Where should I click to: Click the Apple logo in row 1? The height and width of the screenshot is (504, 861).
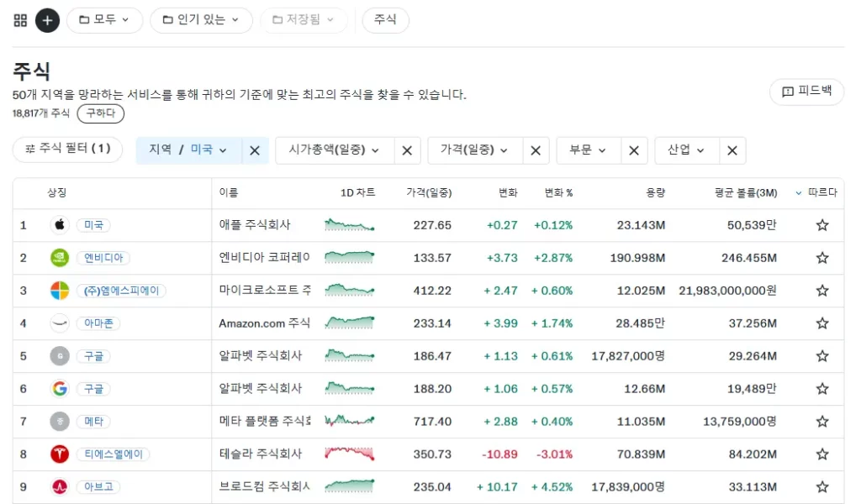[60, 225]
